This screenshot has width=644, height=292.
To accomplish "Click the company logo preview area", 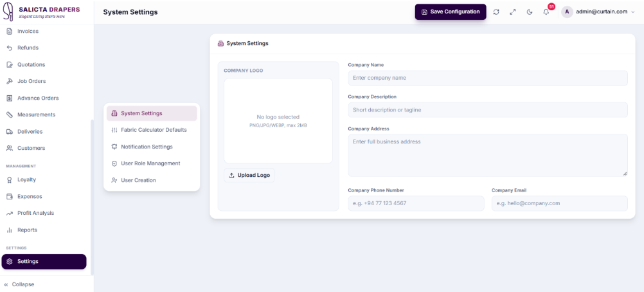I will pyautogui.click(x=278, y=121).
